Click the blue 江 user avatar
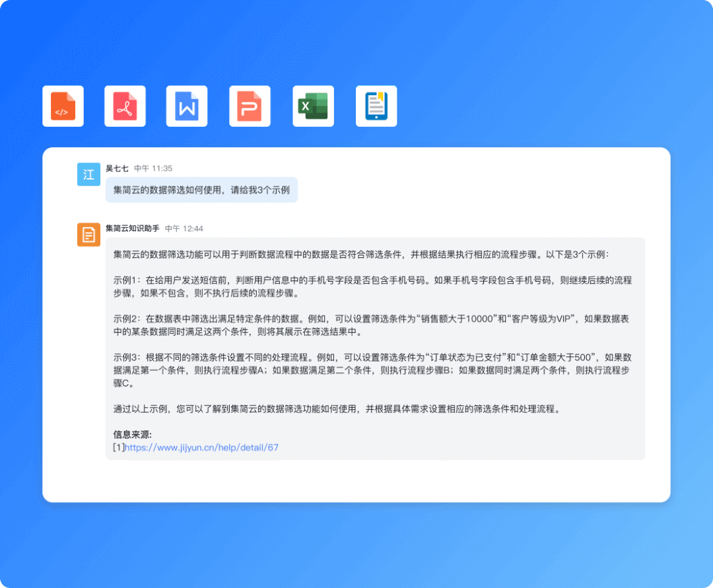 [88, 174]
